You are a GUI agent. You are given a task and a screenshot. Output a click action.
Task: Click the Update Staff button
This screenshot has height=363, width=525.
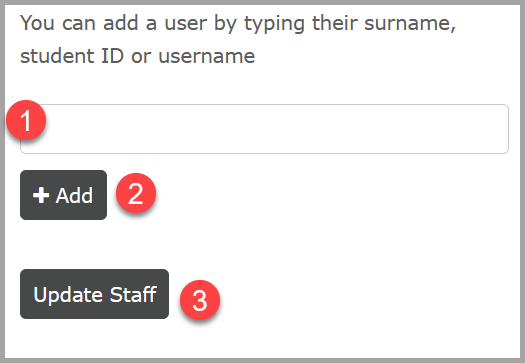[x=94, y=294]
